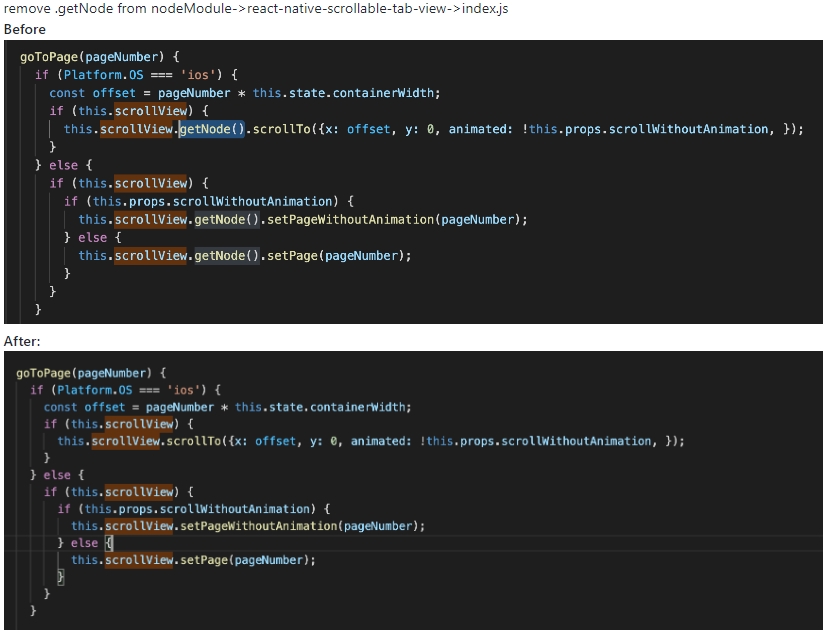This screenshot has width=825, height=633.
Task: Click the "Before" heading label
Action: 25,29
